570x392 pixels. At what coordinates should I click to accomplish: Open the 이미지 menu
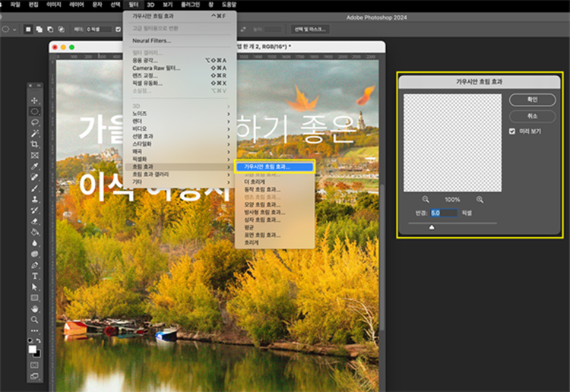pyautogui.click(x=54, y=5)
